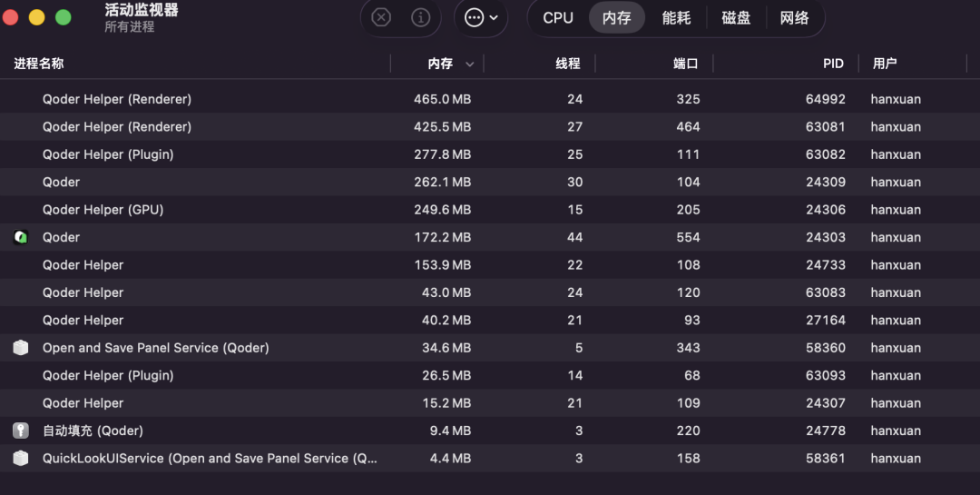Image resolution: width=980 pixels, height=495 pixels.
Task: Sort by 端口 column header
Action: click(x=685, y=64)
